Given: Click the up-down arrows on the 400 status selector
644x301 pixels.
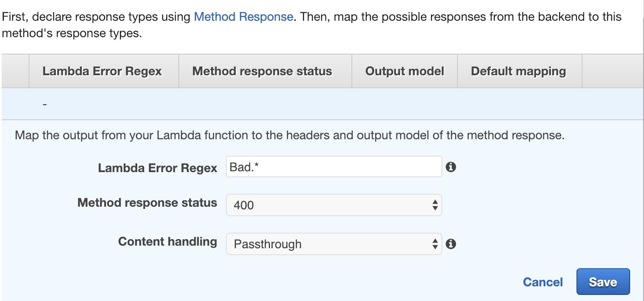Looking at the screenshot, I should 435,205.
